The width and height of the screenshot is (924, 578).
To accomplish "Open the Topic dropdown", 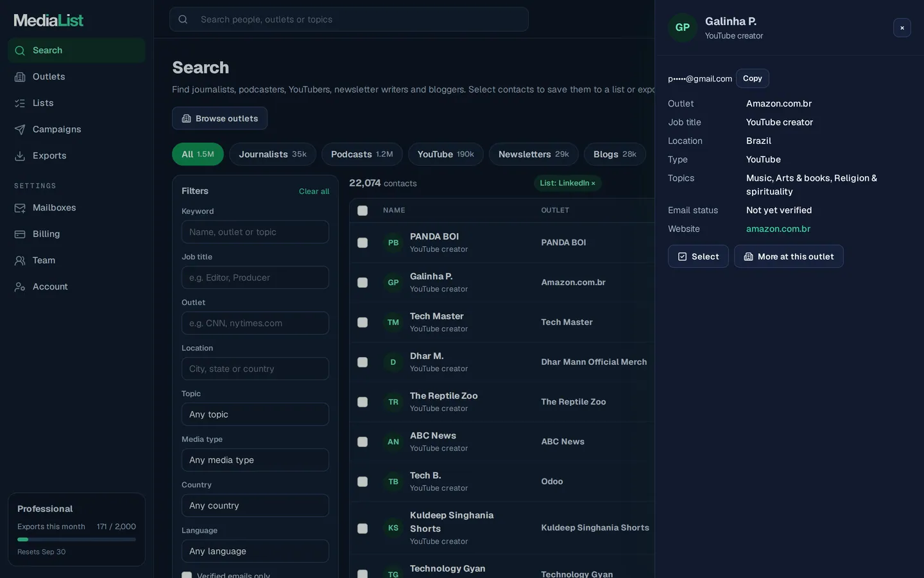I will (255, 414).
